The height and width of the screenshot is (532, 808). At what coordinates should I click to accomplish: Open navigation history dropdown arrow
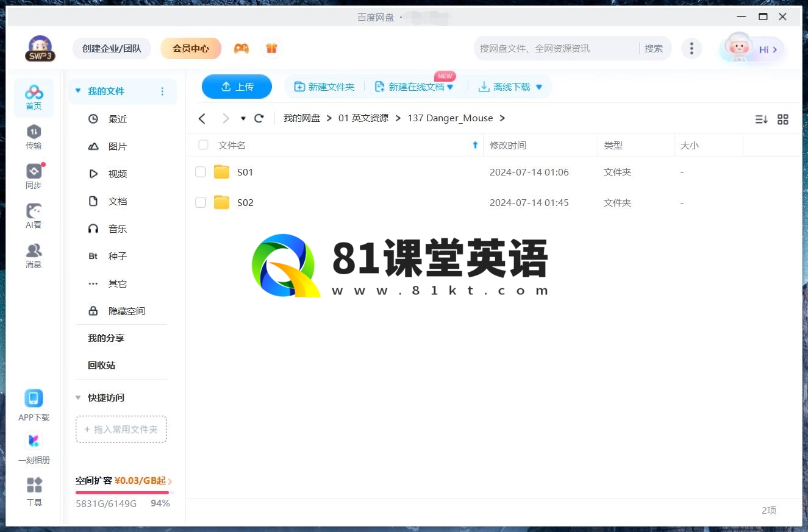pyautogui.click(x=243, y=118)
